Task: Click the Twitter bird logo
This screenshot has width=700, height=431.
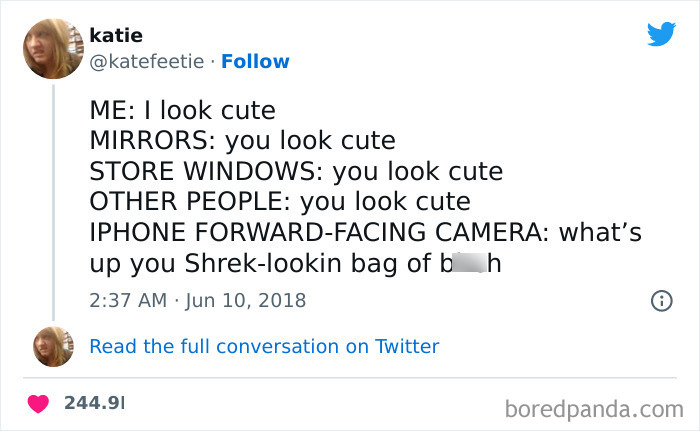Action: point(661,35)
